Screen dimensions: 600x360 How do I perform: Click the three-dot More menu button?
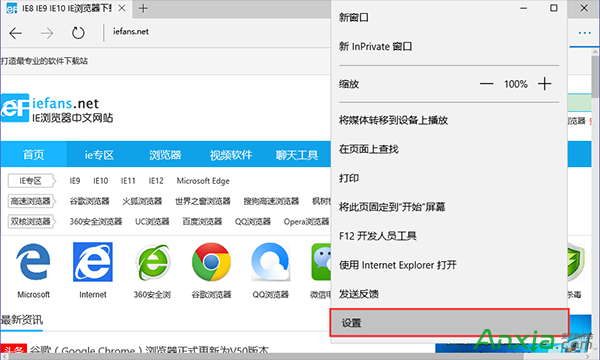pyautogui.click(x=584, y=33)
